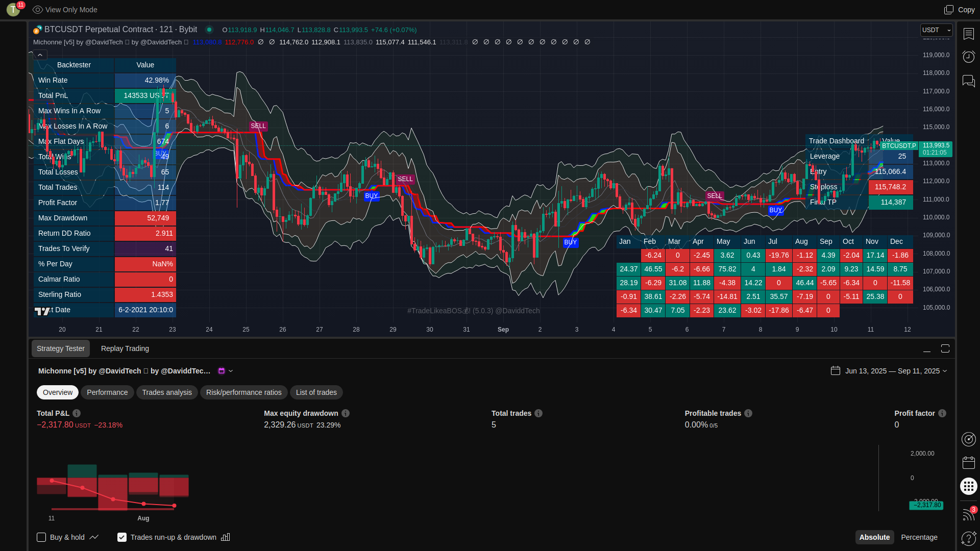
Task: Select the Risk/performance ratios tab
Action: pos(244,392)
